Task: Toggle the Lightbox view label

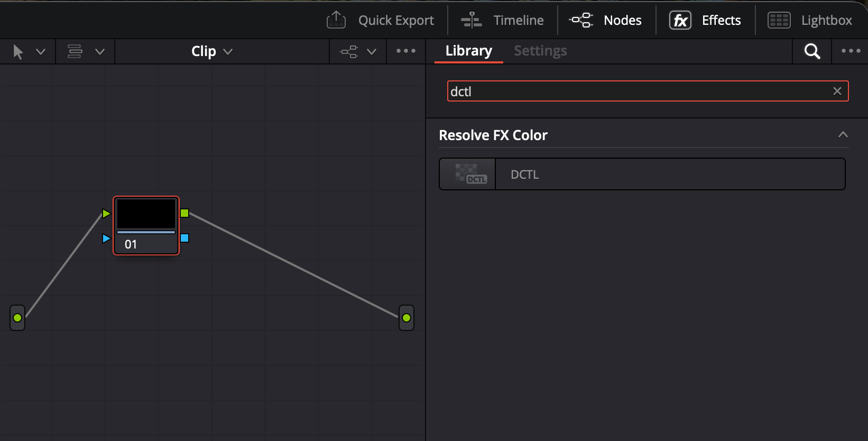Action: tap(826, 20)
